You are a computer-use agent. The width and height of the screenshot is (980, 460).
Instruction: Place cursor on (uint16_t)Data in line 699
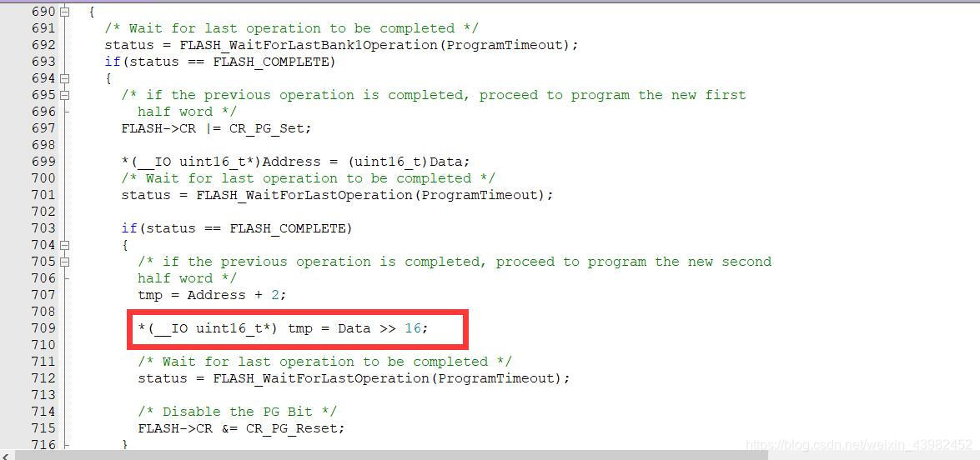coord(405,162)
